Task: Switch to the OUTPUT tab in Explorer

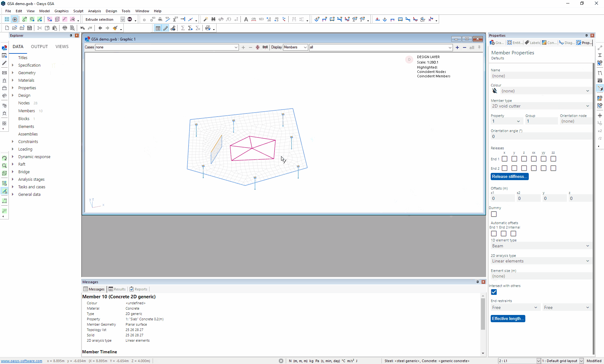Action: (39, 47)
